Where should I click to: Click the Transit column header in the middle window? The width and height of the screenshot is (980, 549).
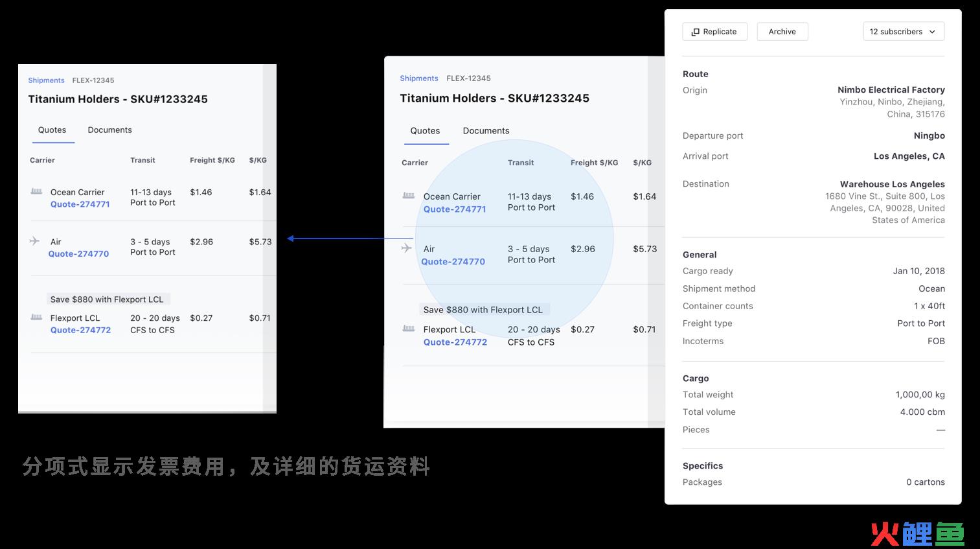click(521, 163)
